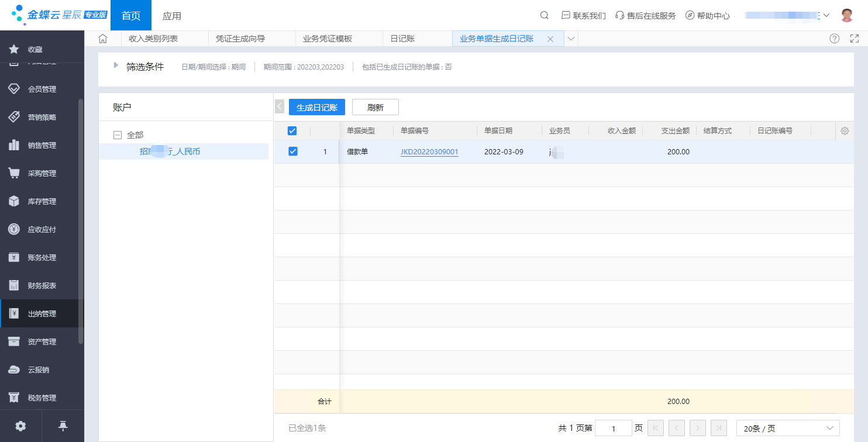
Task: Open 采购管理 cart icon
Action: click(x=14, y=173)
